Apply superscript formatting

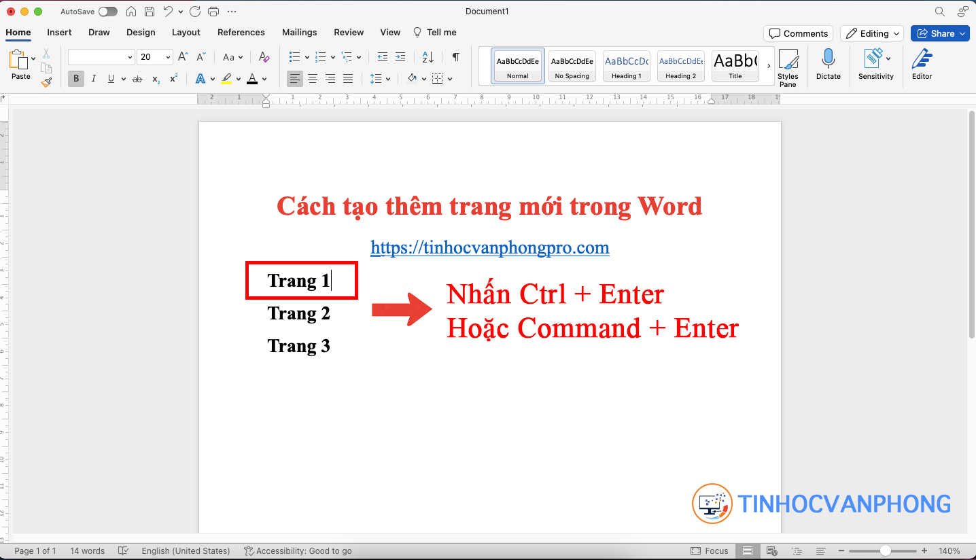tap(174, 79)
